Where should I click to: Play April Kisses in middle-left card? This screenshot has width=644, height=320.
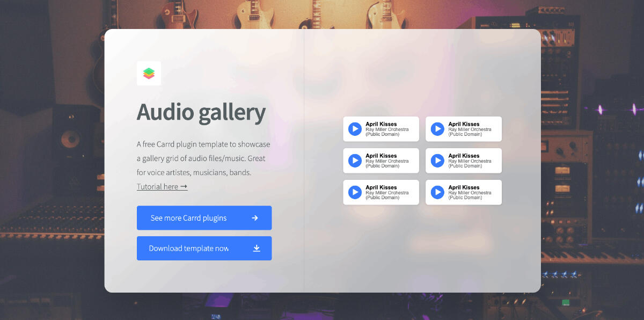(355, 161)
